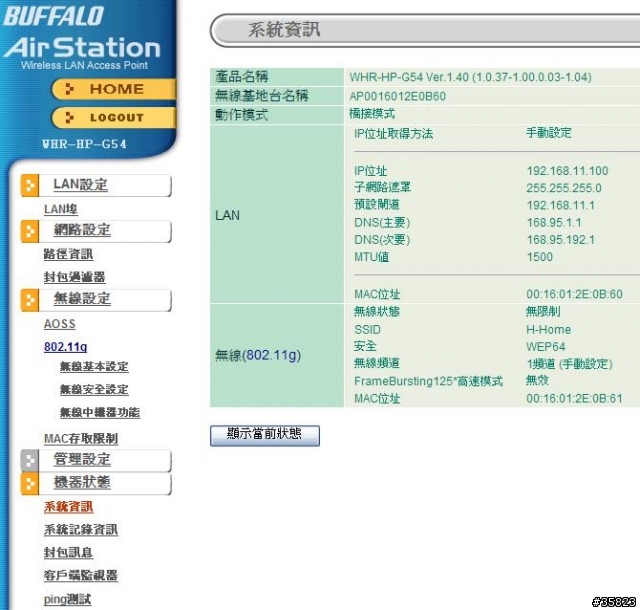Select AP name AP0016012E0B60
The image size is (640, 610).
pyautogui.click(x=398, y=96)
